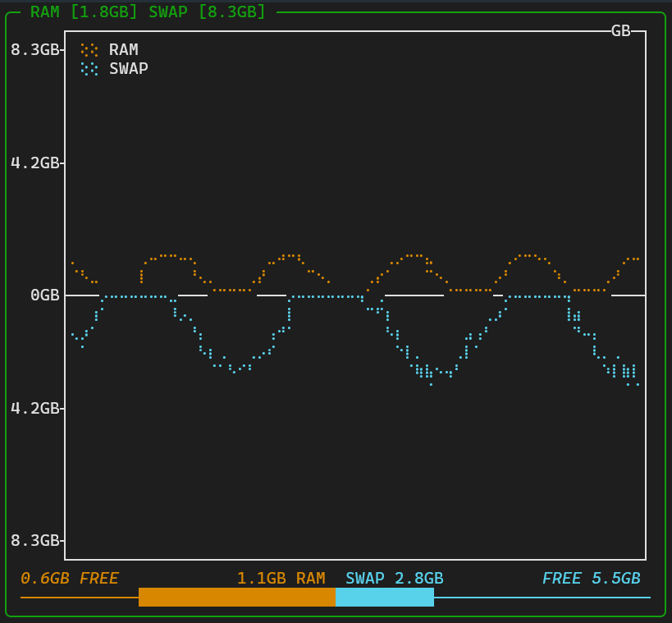Click the 1.1GB RAM text
The image size is (672, 623).
pos(281,579)
